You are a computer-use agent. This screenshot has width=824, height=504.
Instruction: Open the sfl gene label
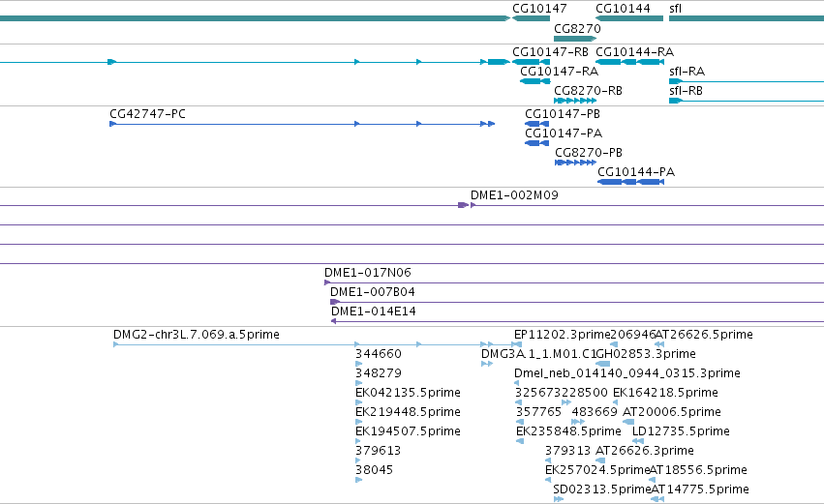point(675,9)
